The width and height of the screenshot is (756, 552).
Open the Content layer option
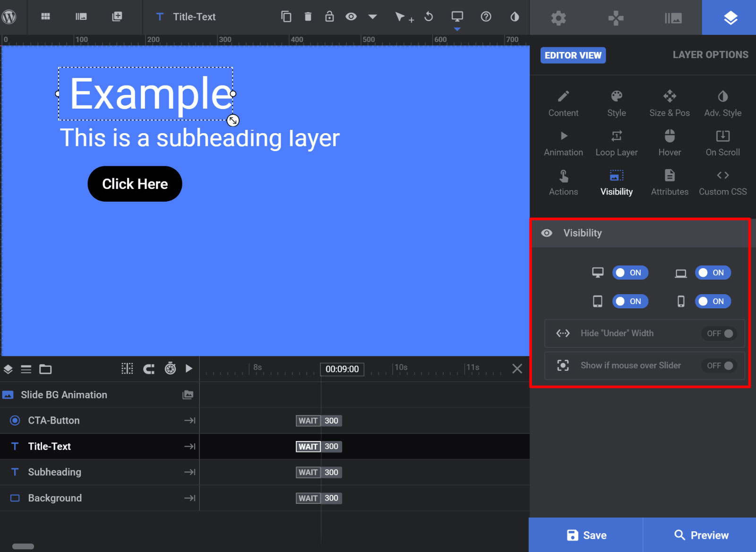click(563, 103)
